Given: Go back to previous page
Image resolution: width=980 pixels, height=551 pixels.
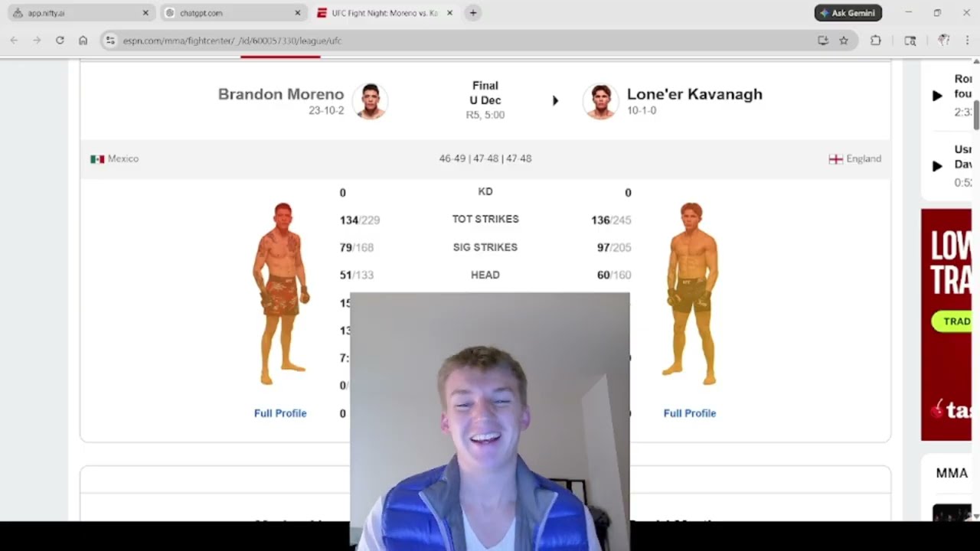Looking at the screenshot, I should 14,41.
